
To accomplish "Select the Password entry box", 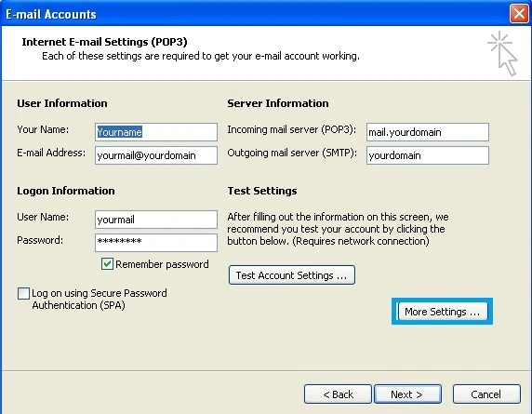I will (156, 243).
